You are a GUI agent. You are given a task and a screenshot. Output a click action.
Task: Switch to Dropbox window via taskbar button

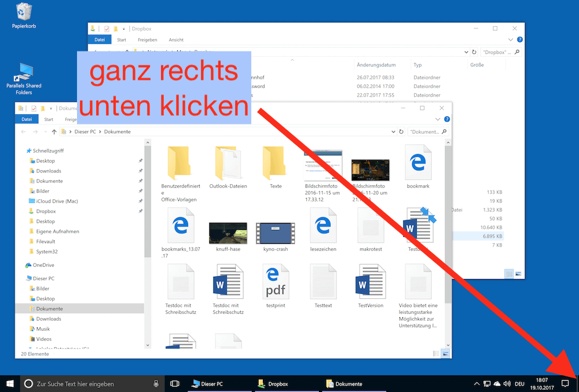[x=273, y=383]
